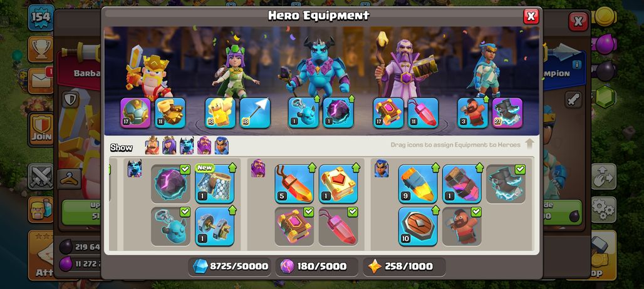This screenshot has width=644, height=289.
Task: Tap the Shiny Ore 8725/50000 counter
Action: tap(231, 266)
